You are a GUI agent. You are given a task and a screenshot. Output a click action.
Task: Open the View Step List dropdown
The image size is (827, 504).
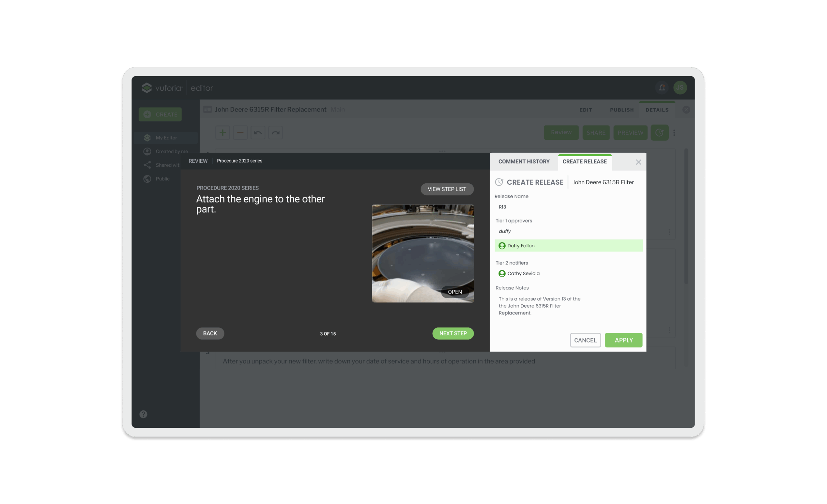447,189
